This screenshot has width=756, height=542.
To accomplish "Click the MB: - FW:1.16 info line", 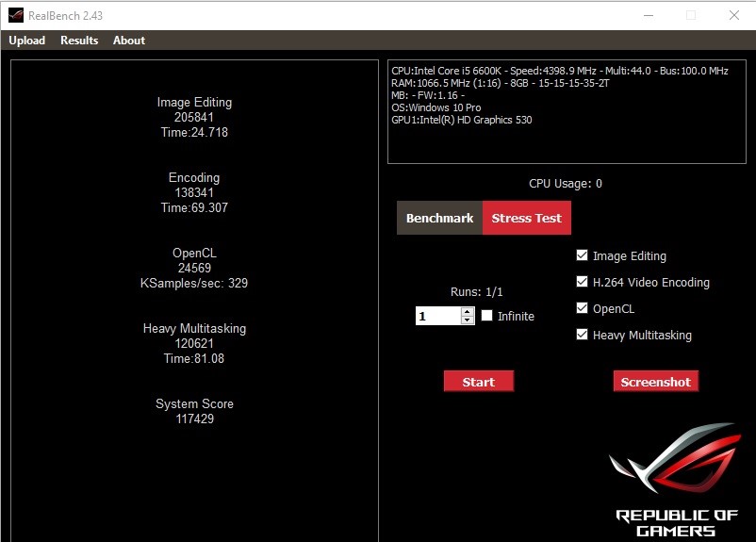I will [x=428, y=95].
